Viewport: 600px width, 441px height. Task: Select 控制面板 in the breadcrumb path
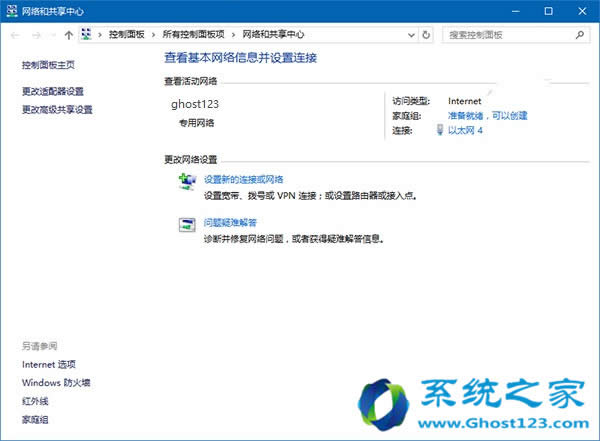[128, 34]
